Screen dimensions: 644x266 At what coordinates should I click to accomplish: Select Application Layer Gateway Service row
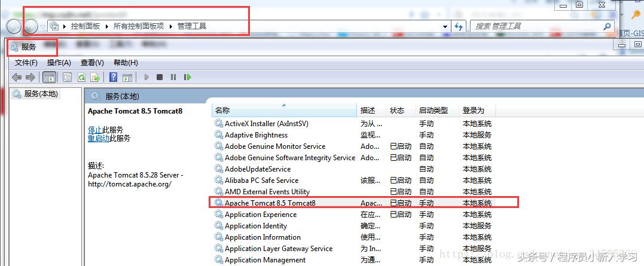coord(355,248)
